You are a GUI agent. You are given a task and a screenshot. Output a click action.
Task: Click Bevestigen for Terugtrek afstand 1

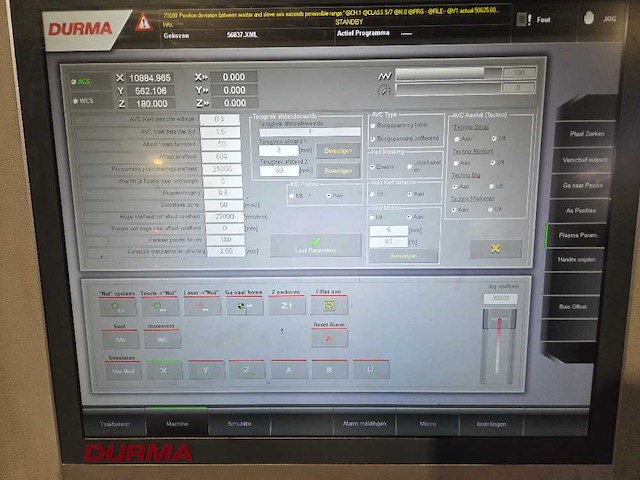pyautogui.click(x=338, y=151)
